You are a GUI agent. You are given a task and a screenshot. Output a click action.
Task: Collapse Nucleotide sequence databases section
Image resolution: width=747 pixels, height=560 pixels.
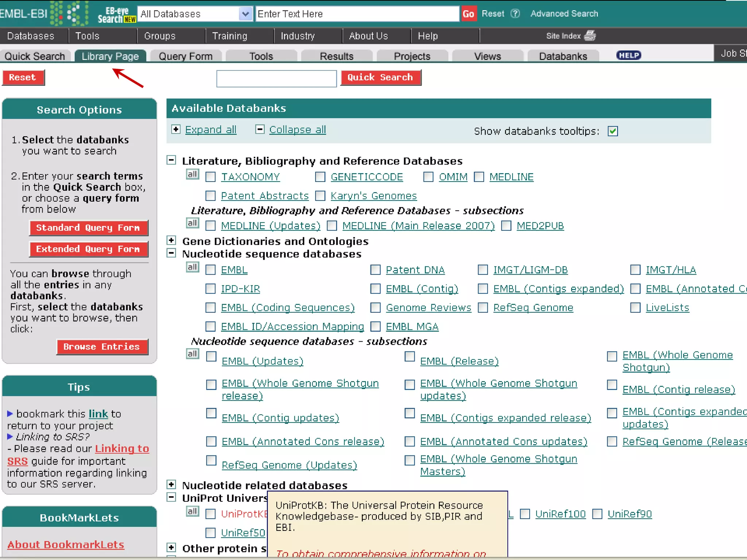(x=171, y=253)
